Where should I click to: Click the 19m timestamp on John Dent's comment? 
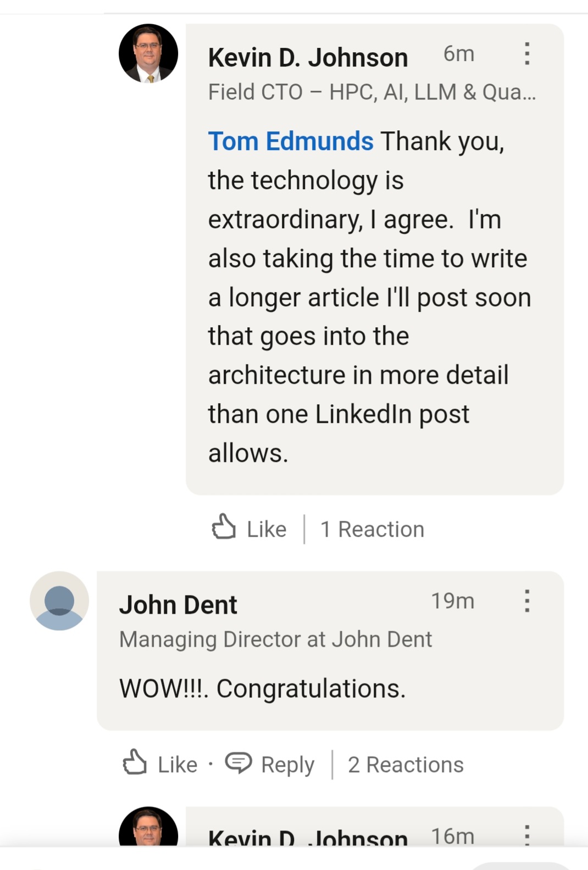click(453, 601)
